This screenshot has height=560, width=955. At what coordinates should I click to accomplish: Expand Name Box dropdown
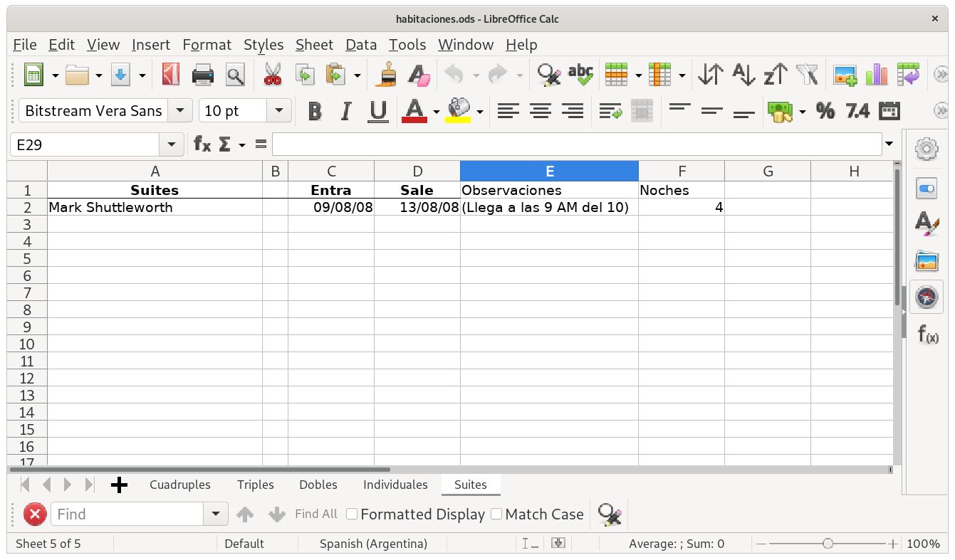click(171, 145)
